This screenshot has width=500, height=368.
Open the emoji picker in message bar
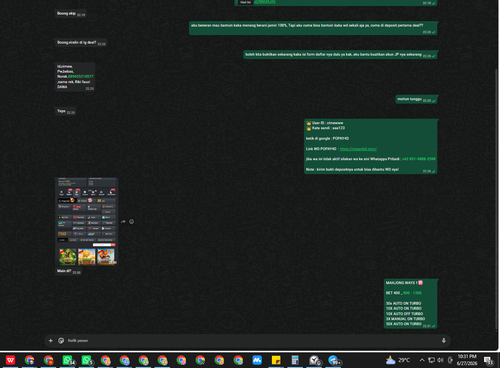pyautogui.click(x=61, y=340)
